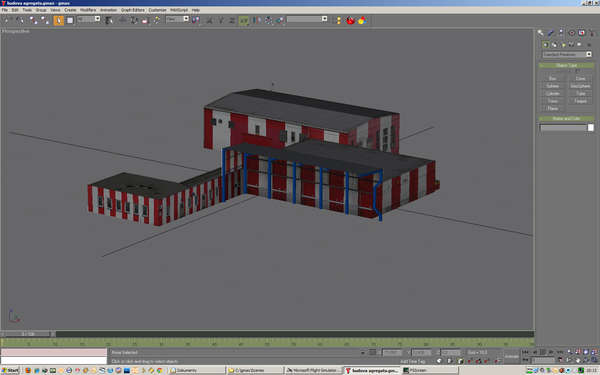Click the rectangular Selection Region icon
This screenshot has width=600, height=375.
(x=70, y=20)
